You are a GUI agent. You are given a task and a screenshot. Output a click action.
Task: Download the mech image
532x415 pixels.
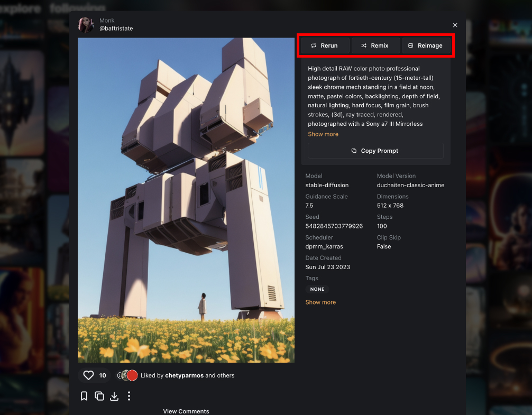click(x=114, y=396)
